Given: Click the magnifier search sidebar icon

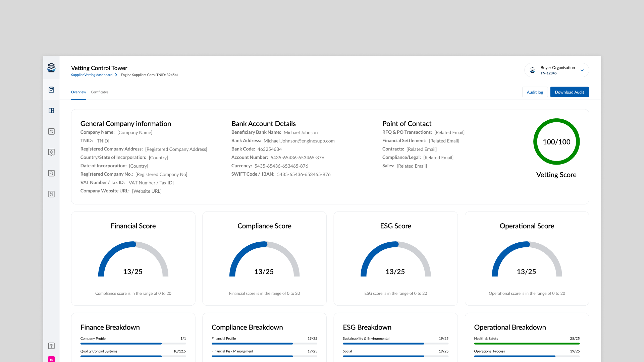Looking at the screenshot, I should pos(51,173).
